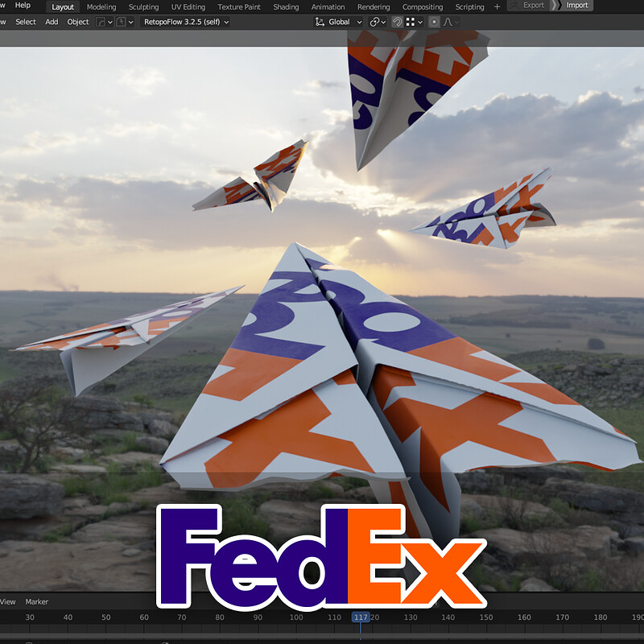Open the Object menu in viewport header
The width and height of the screenshot is (644, 644).
pyautogui.click(x=77, y=22)
